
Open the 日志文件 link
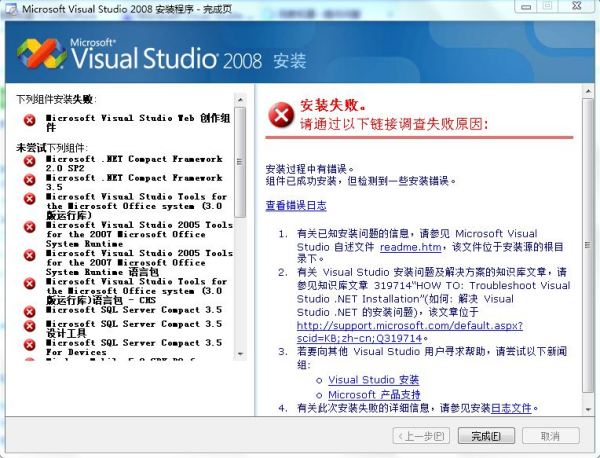511,408
